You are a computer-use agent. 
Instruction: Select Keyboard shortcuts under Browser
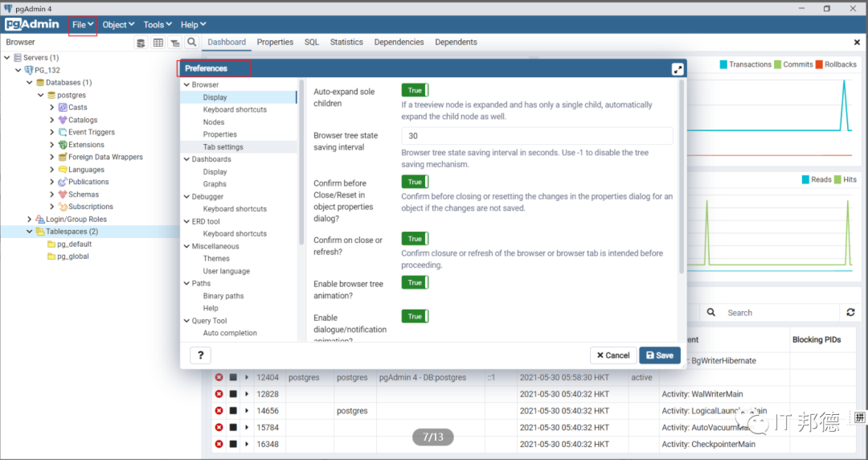coord(235,109)
